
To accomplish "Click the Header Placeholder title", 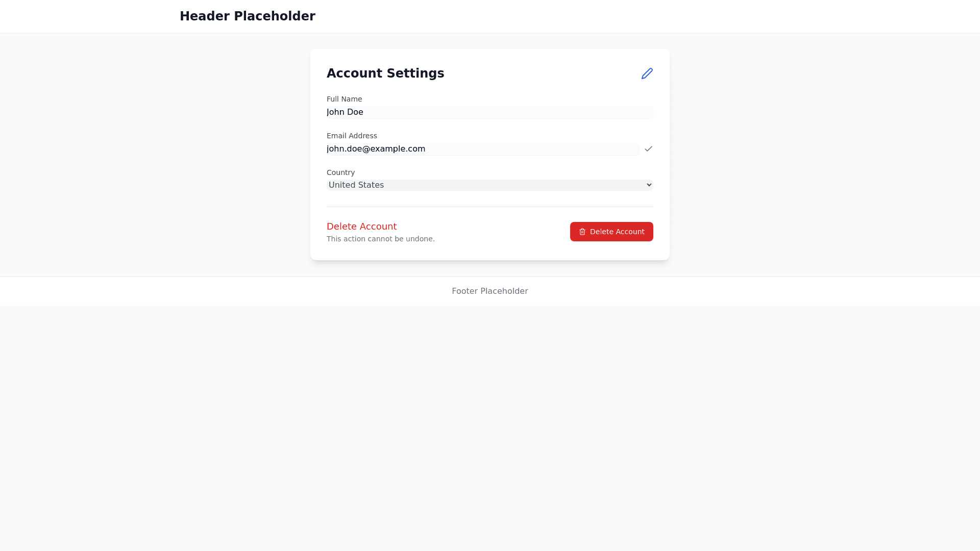I will pyautogui.click(x=247, y=16).
